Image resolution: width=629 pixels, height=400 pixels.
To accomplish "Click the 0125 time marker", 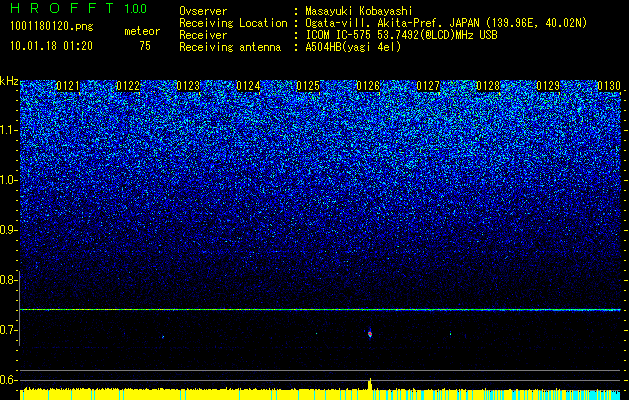I will (x=308, y=86).
